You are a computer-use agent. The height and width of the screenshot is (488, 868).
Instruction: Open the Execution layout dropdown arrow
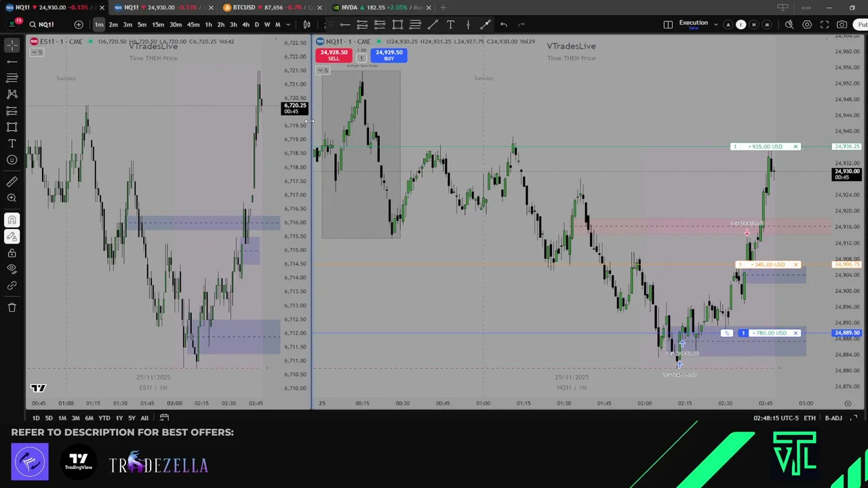[715, 25]
